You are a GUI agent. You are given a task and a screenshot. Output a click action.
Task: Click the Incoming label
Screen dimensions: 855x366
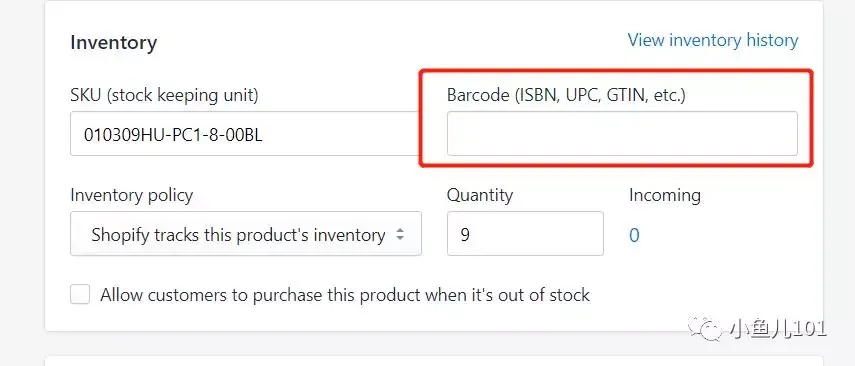pyautogui.click(x=665, y=195)
